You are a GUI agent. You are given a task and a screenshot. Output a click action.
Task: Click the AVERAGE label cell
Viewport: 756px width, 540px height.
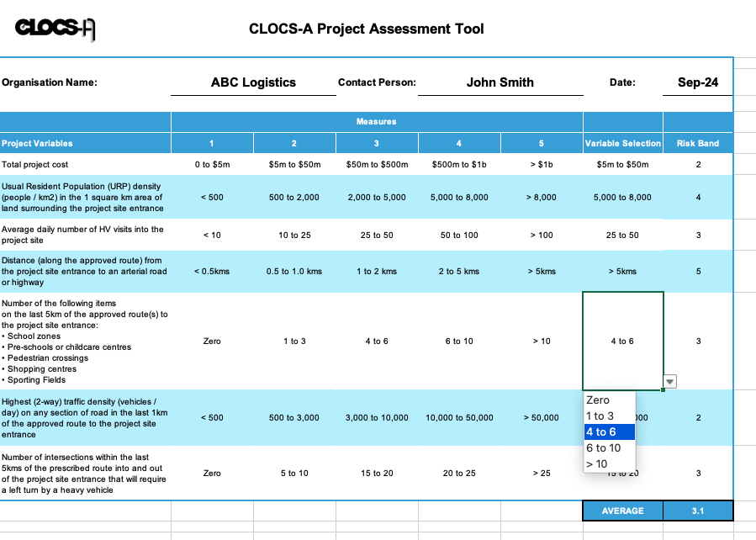(x=622, y=511)
